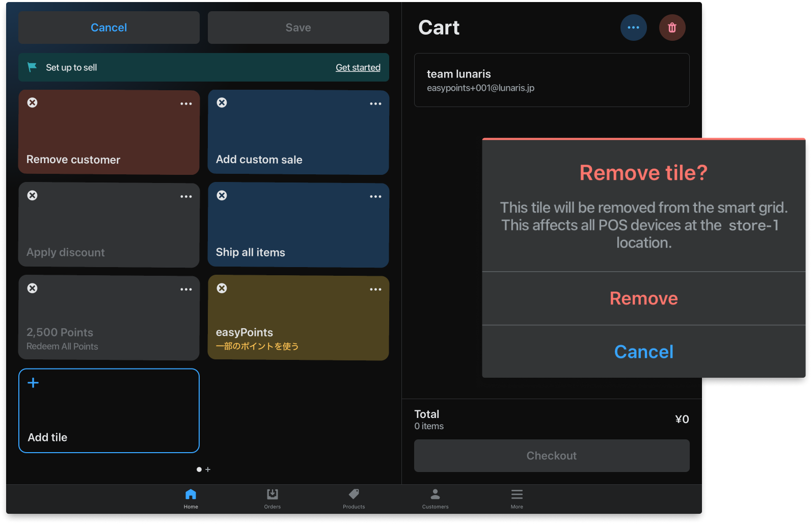Click the Set up to sell flag icon
The width and height of the screenshot is (812, 524).
click(x=32, y=67)
